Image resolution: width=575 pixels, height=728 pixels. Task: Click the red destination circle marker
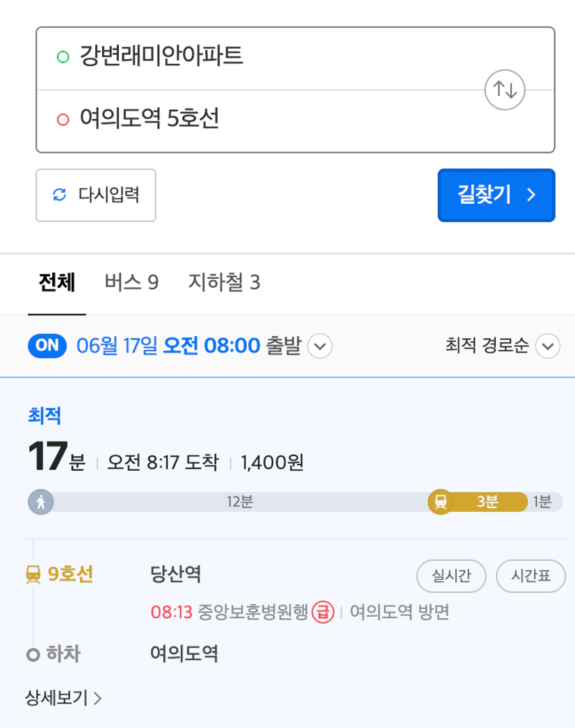point(63,120)
